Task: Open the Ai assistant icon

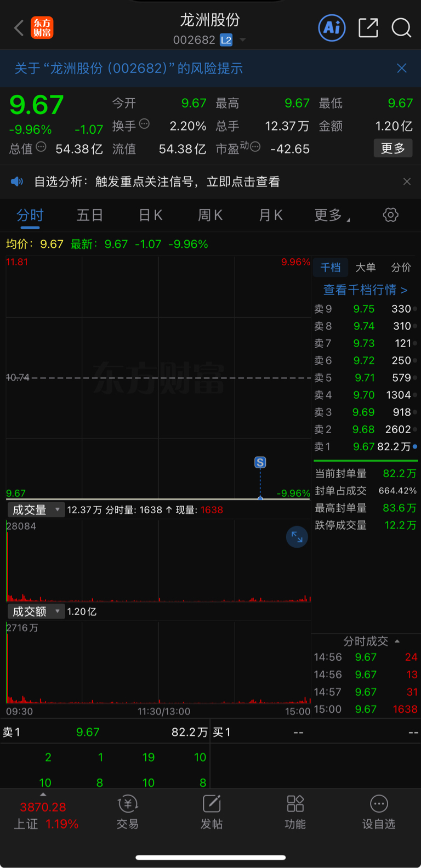Action: pos(332,27)
